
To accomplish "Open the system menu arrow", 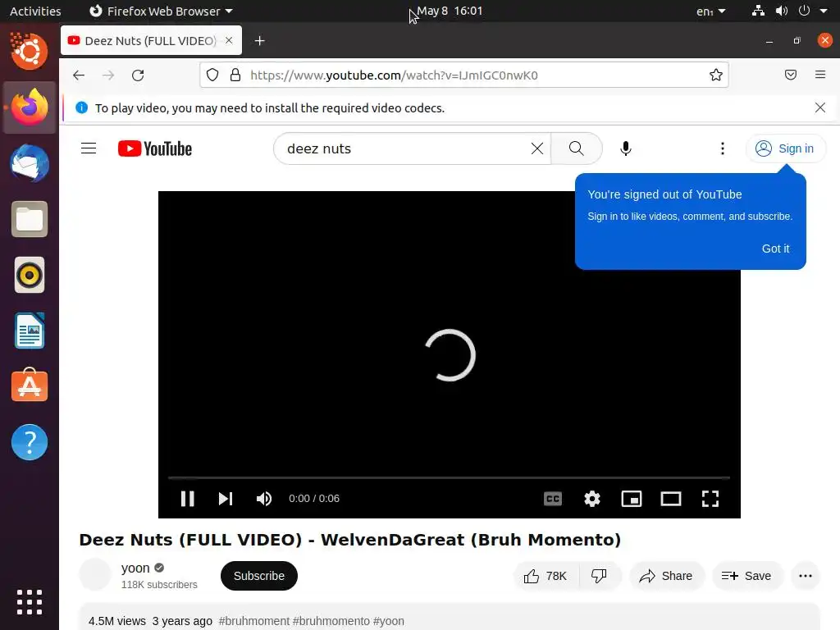I will [x=824, y=11].
